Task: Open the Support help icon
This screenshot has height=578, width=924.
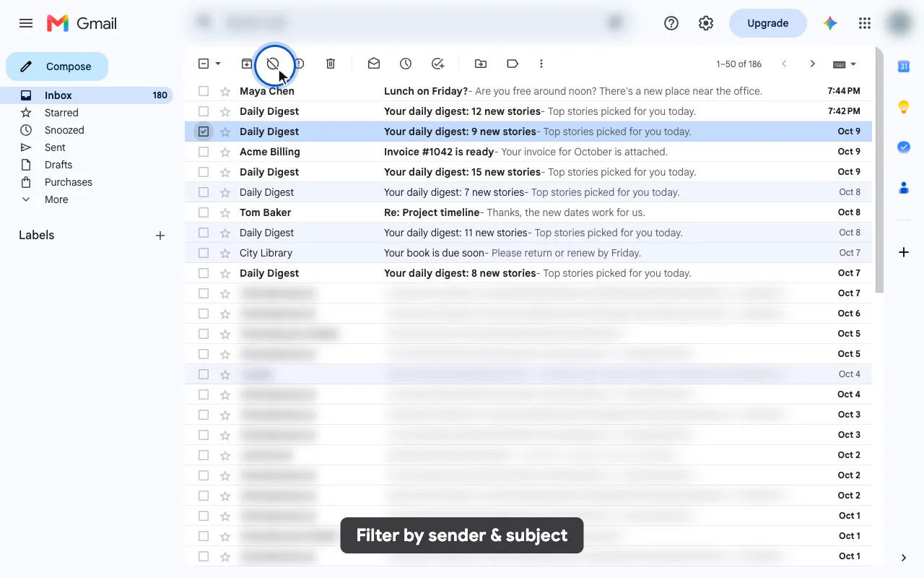Action: 671,23
